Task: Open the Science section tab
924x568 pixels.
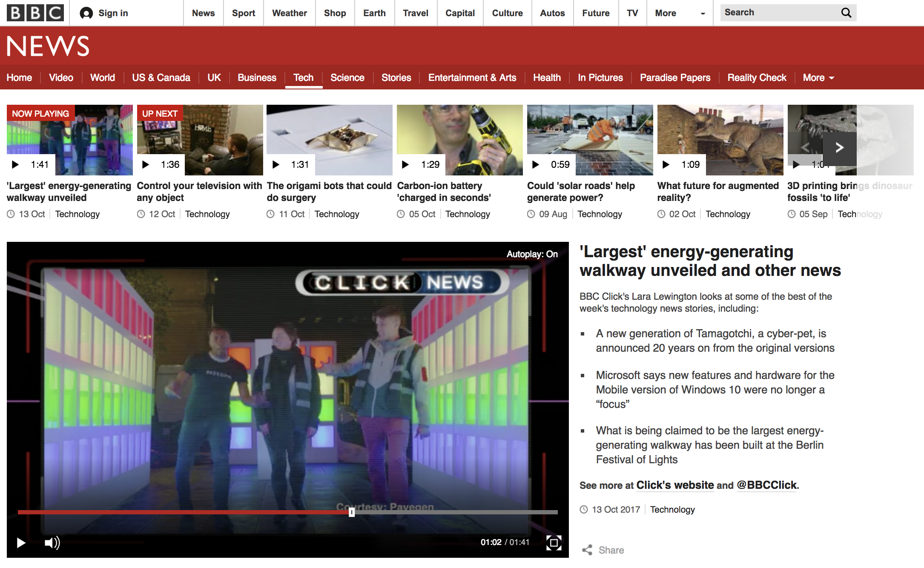Action: (x=347, y=77)
